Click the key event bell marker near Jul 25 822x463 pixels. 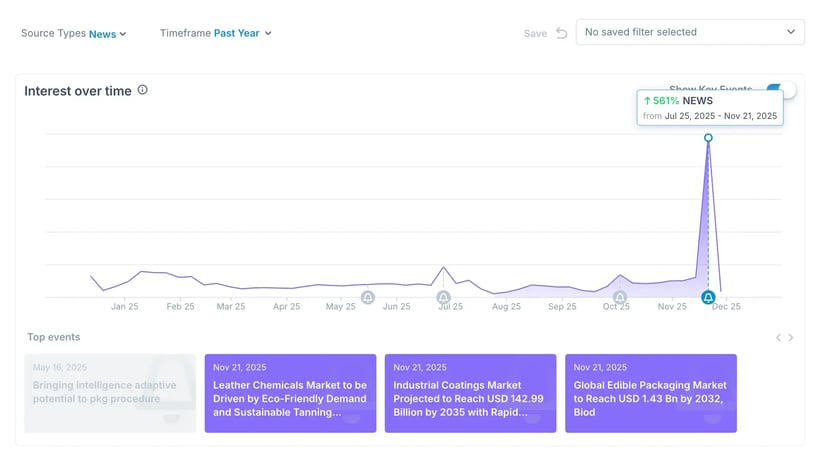tap(444, 297)
